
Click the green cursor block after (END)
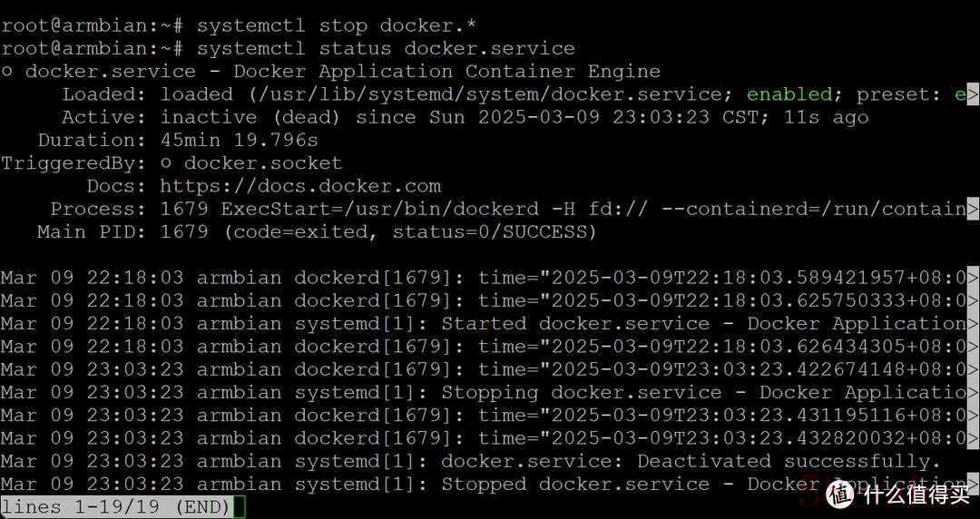click(x=240, y=506)
